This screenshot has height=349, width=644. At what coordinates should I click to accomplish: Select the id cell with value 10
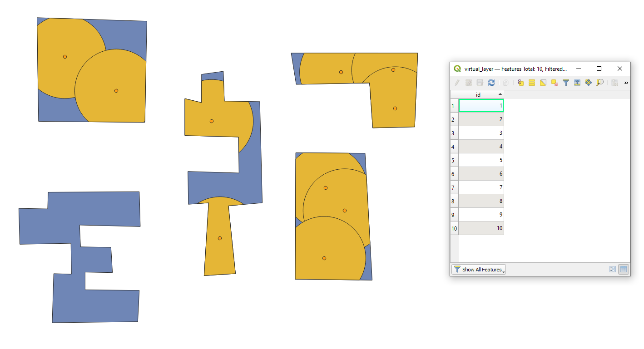pyautogui.click(x=481, y=228)
